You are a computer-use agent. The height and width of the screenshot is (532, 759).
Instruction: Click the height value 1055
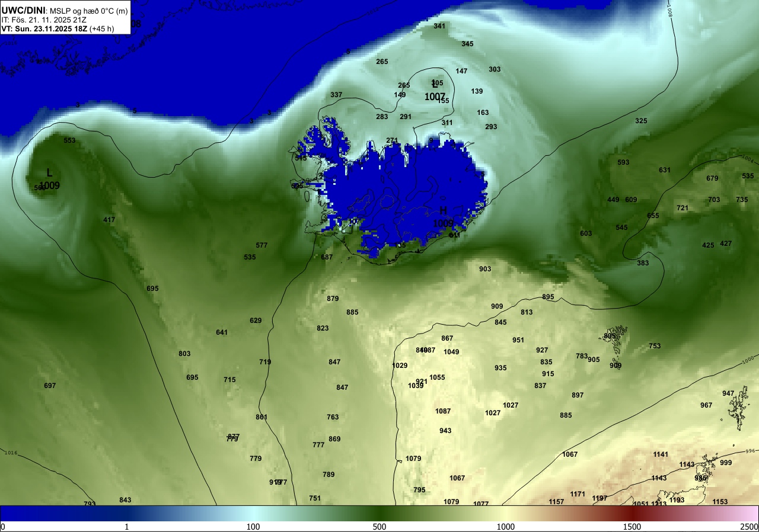click(437, 377)
